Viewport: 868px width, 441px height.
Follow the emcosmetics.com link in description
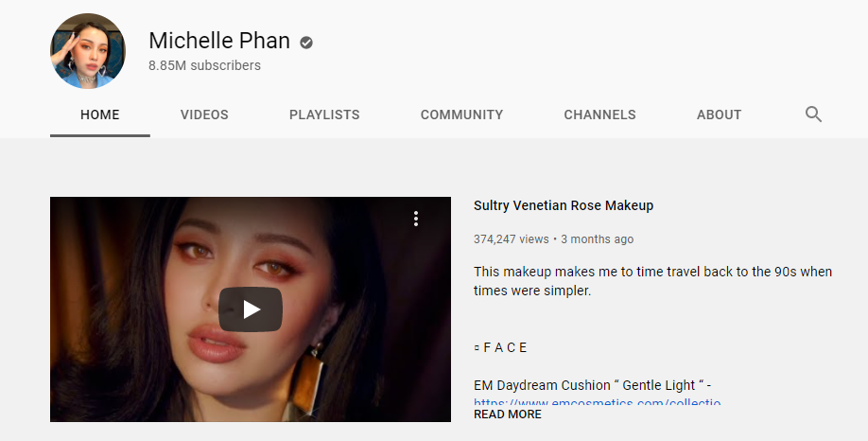[x=598, y=403]
